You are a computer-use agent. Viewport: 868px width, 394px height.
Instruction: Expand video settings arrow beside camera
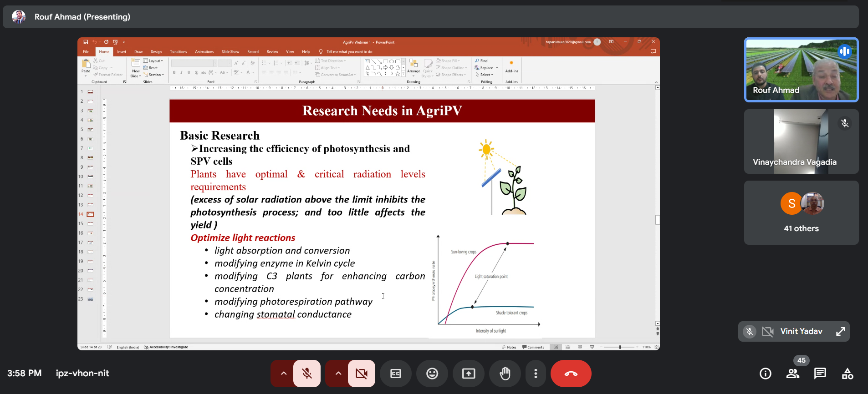pos(338,374)
